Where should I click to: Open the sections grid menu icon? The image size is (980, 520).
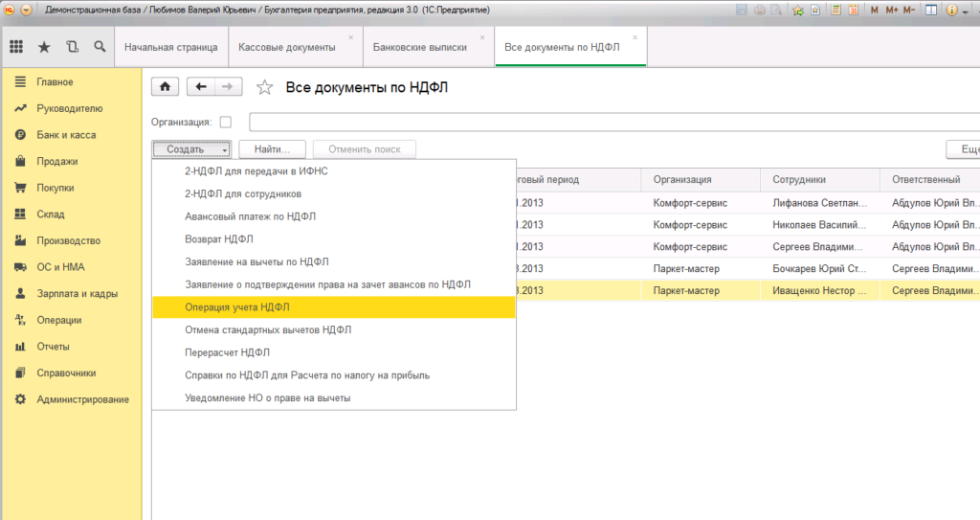(16, 47)
